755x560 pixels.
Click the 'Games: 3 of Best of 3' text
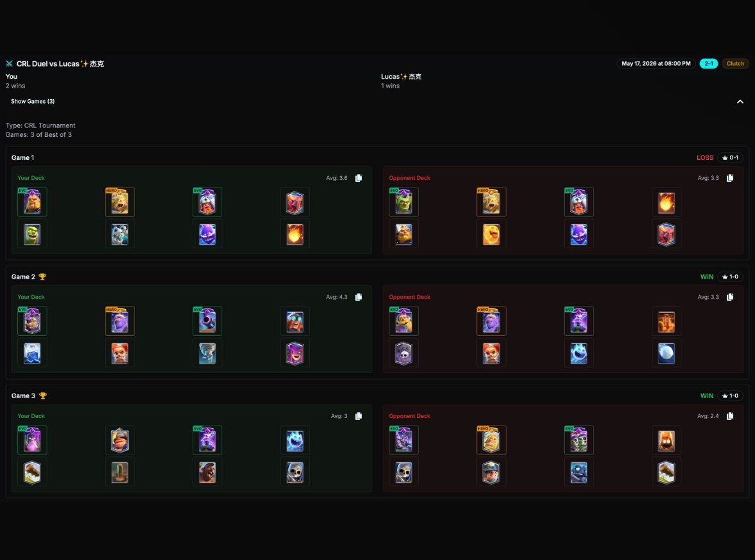coord(38,134)
